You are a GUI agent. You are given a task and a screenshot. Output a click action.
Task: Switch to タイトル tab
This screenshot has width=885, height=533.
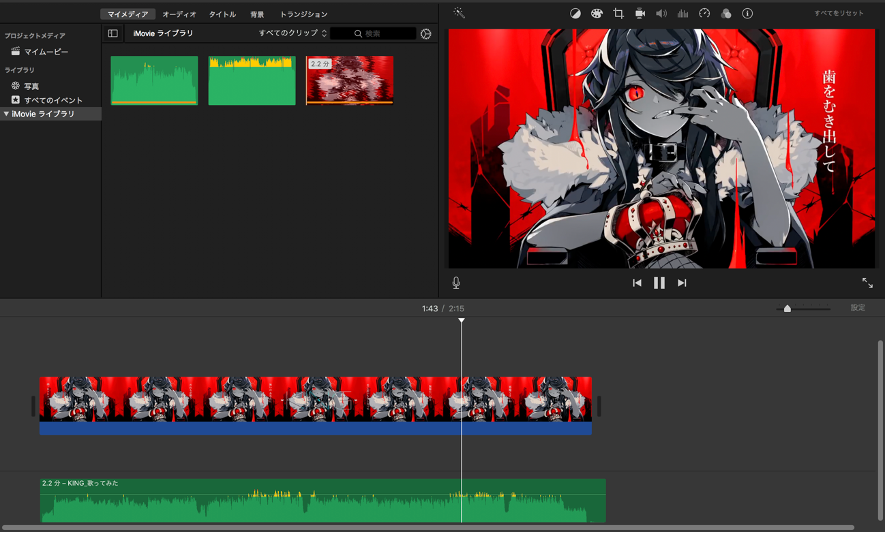(x=222, y=14)
